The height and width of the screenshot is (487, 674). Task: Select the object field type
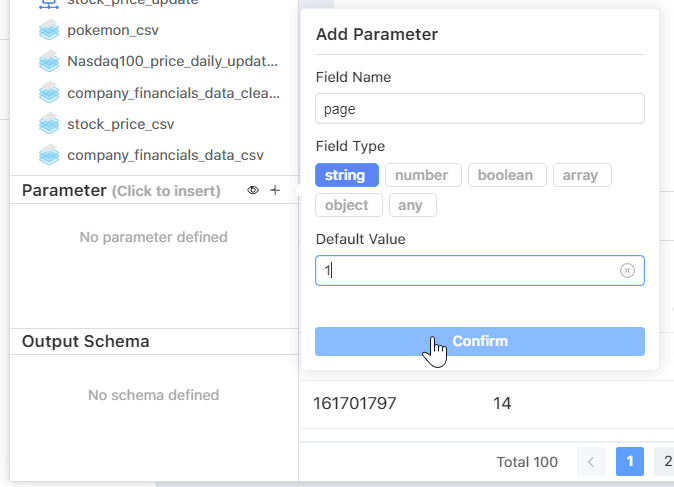(x=347, y=205)
